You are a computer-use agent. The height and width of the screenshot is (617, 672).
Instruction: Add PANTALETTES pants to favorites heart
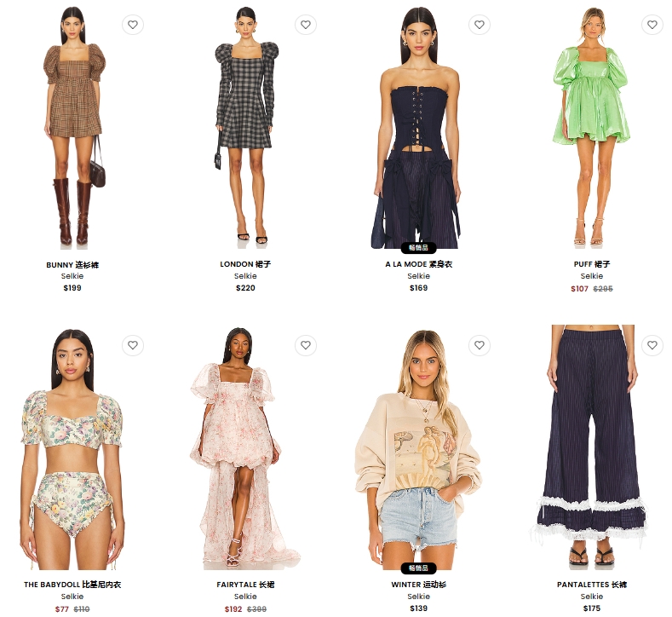pyautogui.click(x=652, y=345)
